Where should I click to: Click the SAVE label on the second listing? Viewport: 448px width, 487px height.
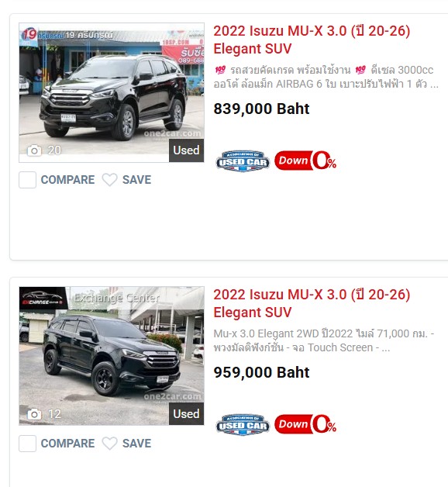(x=136, y=444)
